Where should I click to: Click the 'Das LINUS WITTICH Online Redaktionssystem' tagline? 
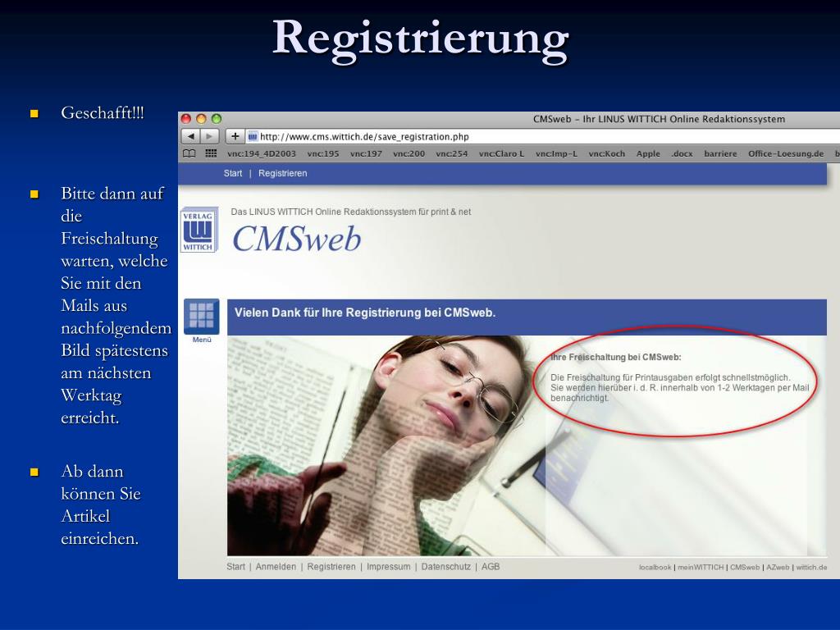(x=351, y=212)
